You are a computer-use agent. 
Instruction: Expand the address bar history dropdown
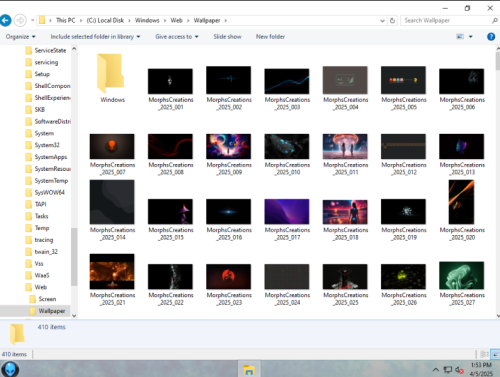[x=382, y=21]
